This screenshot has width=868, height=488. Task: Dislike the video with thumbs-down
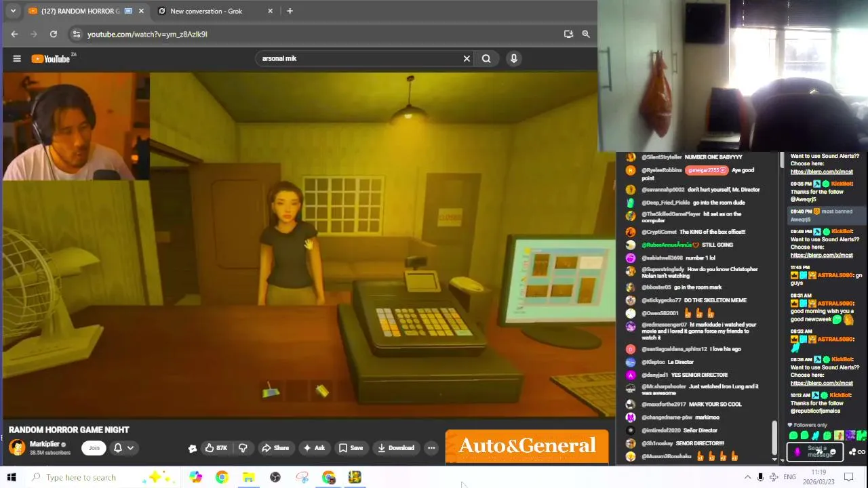(x=243, y=447)
